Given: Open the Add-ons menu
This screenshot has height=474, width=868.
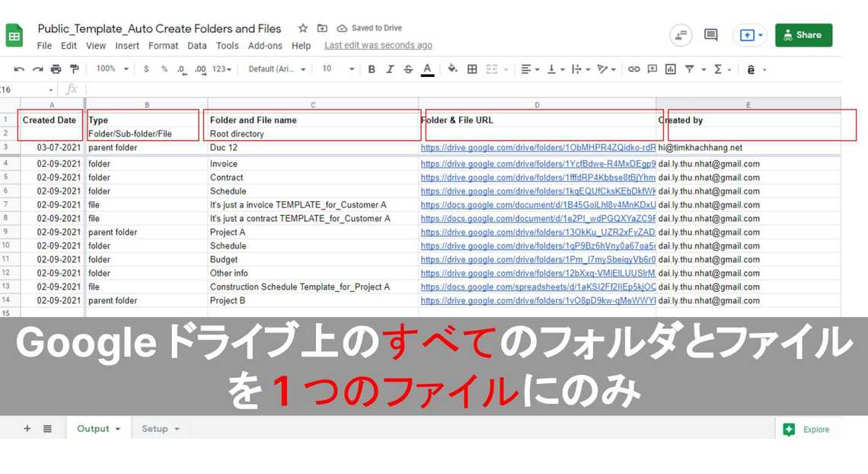Looking at the screenshot, I should pyautogui.click(x=265, y=46).
